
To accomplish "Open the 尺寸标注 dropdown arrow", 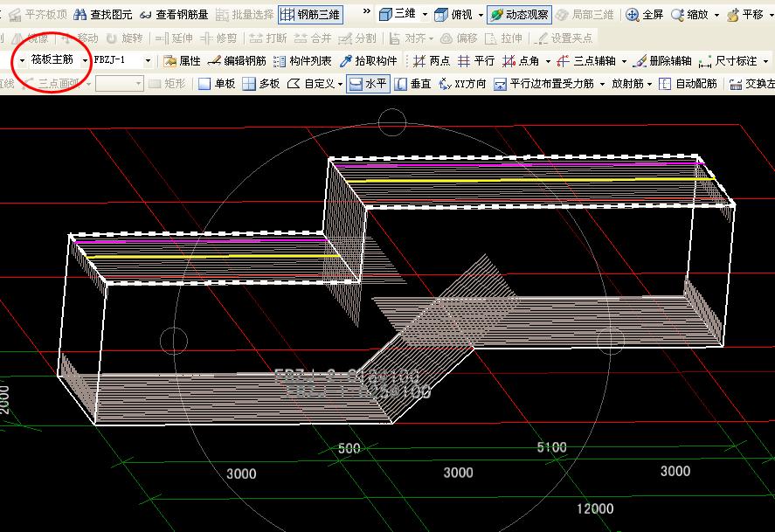I will tap(765, 61).
